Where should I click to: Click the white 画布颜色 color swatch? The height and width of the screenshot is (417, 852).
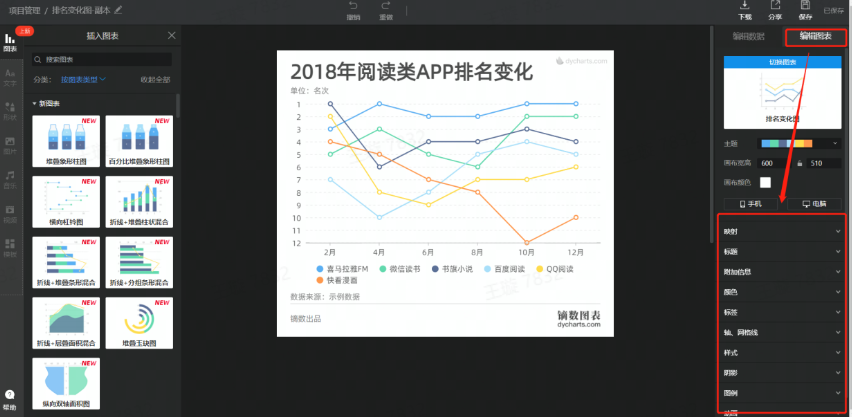765,182
